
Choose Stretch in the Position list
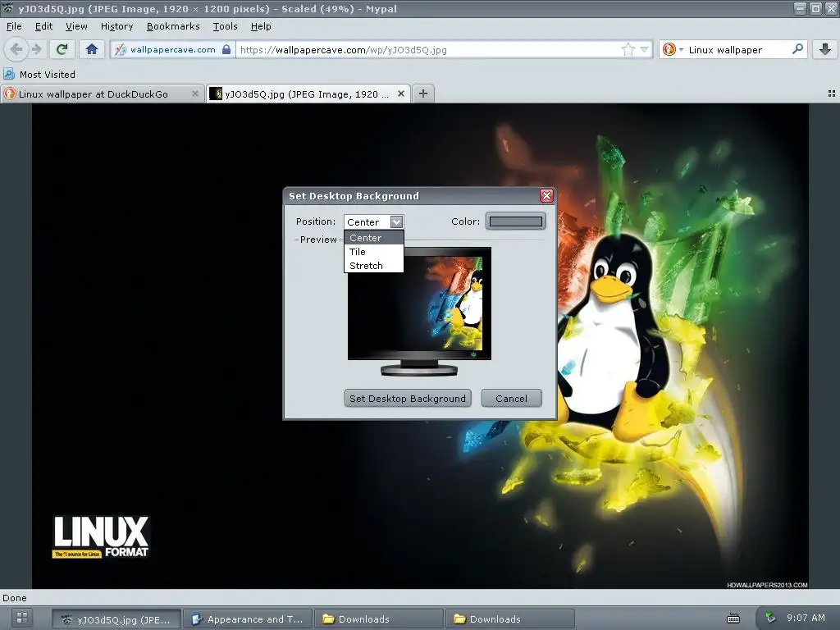tap(373, 266)
